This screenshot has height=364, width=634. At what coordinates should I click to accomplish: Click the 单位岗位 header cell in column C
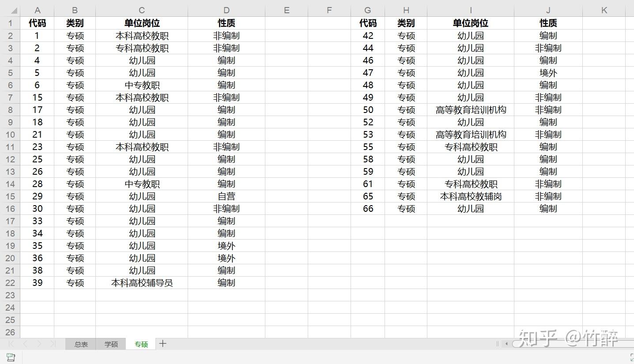tap(142, 23)
